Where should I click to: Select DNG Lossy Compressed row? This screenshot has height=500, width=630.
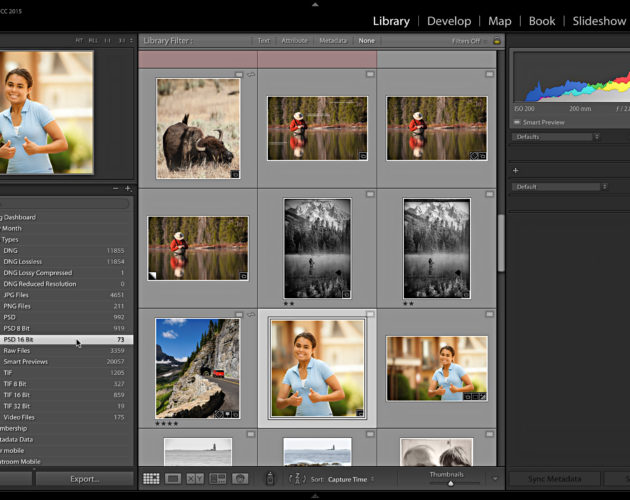point(66,273)
